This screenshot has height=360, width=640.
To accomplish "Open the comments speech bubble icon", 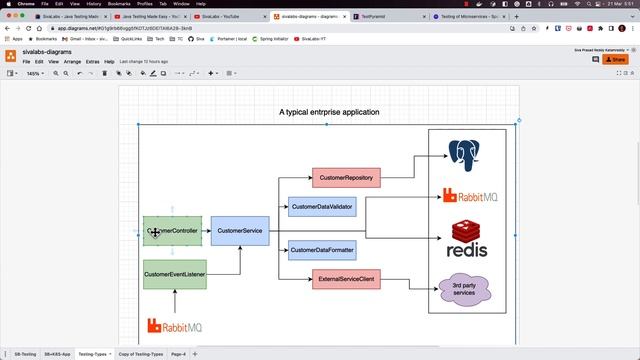I will [596, 60].
